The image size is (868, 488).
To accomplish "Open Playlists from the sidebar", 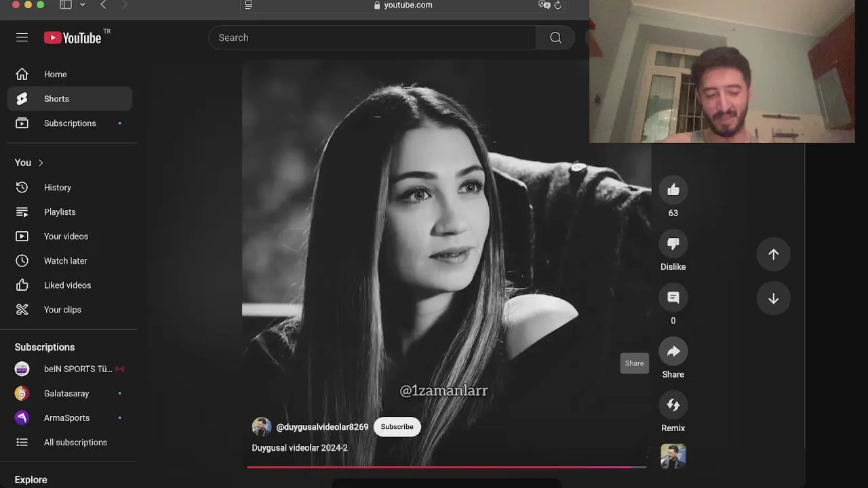I will tap(70, 212).
